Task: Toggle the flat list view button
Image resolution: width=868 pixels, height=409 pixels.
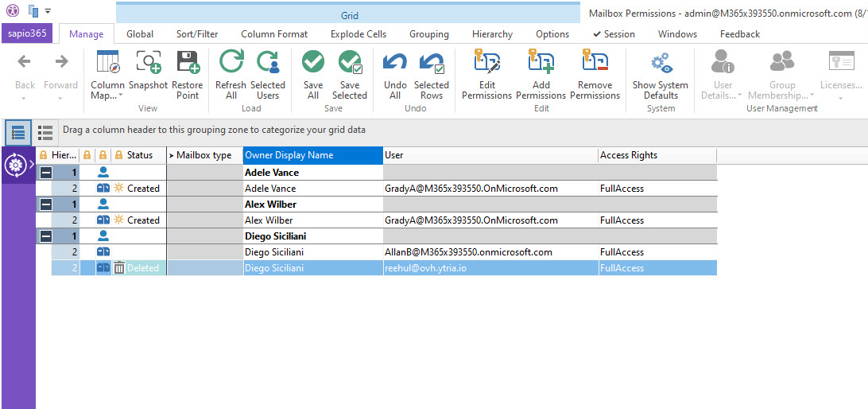Action: click(45, 132)
